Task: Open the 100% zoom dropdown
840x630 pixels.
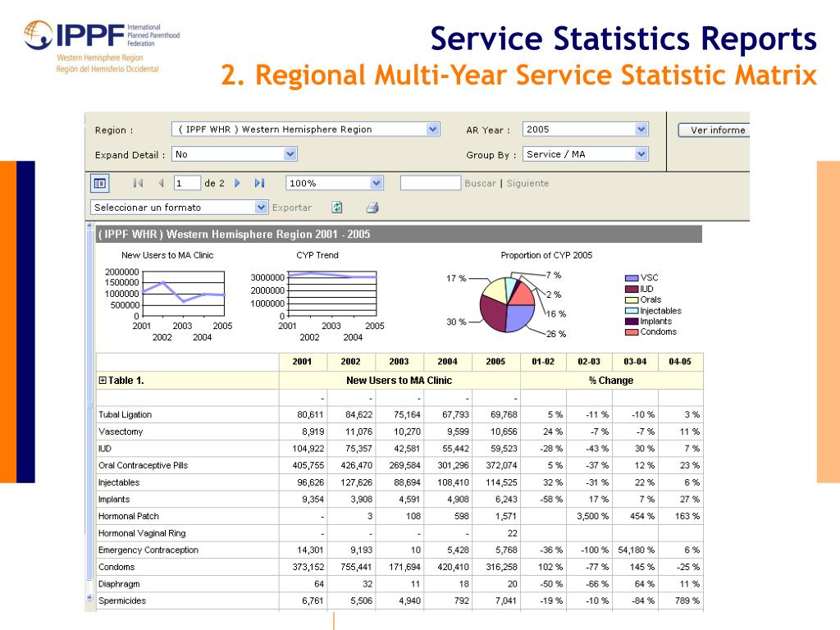Action: point(377,183)
